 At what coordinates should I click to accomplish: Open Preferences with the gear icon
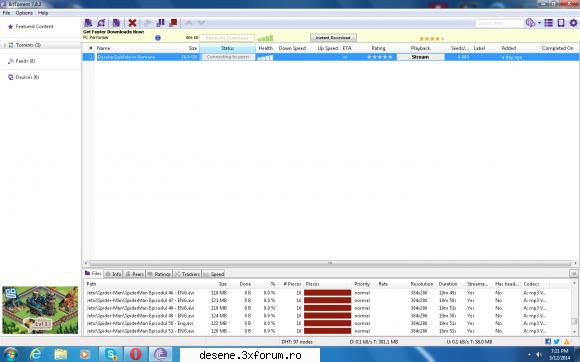[x=573, y=23]
